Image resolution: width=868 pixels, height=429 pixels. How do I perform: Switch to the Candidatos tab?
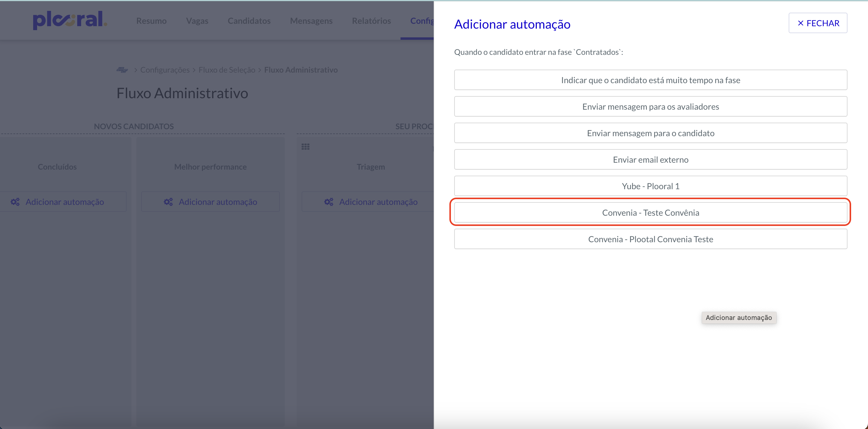click(249, 21)
